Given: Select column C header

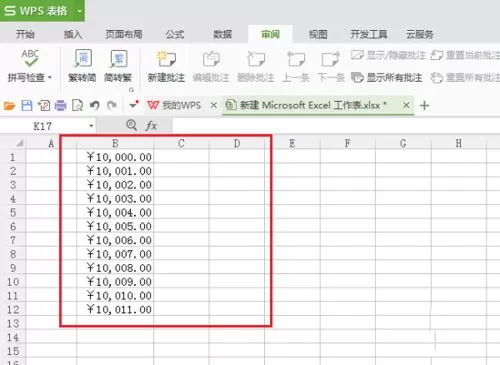Looking at the screenshot, I should point(181,144).
